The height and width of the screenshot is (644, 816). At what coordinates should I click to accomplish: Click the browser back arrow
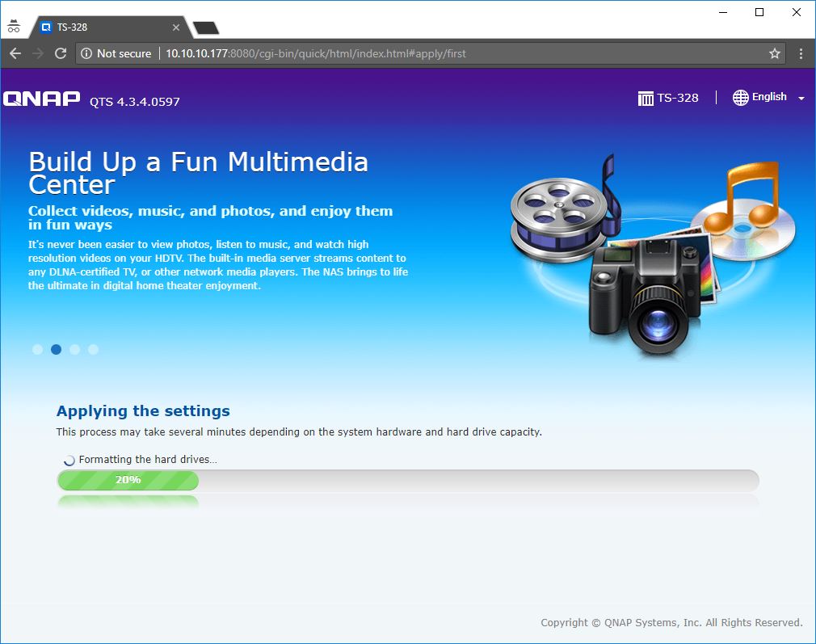15,53
